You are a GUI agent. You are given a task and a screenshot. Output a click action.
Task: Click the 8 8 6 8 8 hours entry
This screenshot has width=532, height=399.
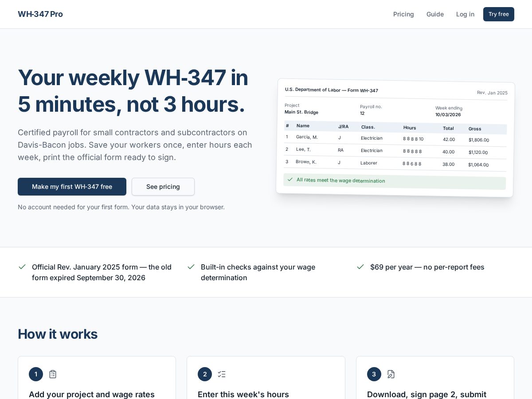pos(412,164)
